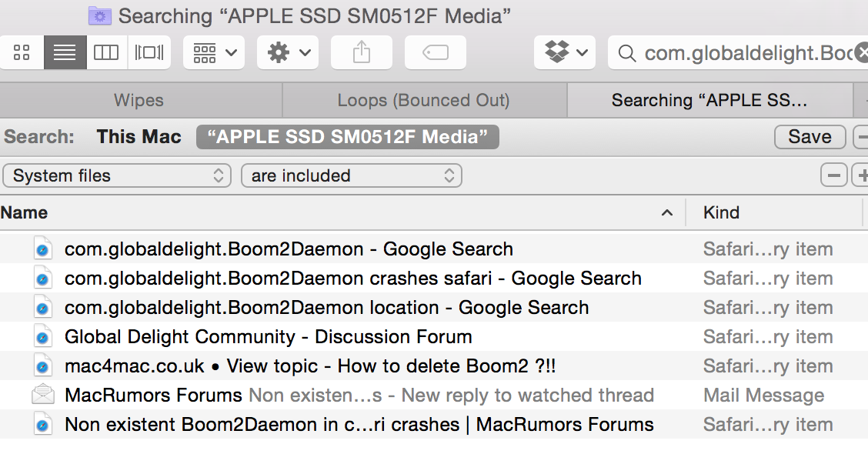Switch to column view
868x454 pixels.
[x=106, y=52]
